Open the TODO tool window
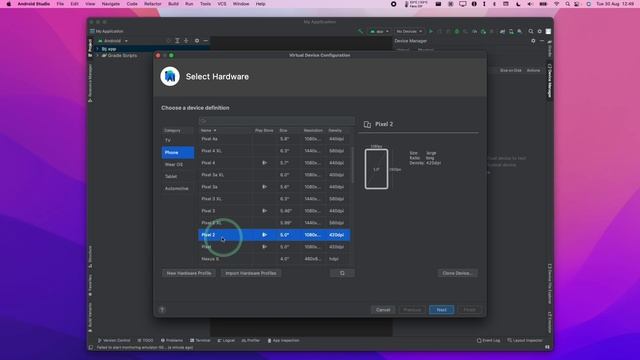This screenshot has height=360, width=640. click(x=145, y=340)
